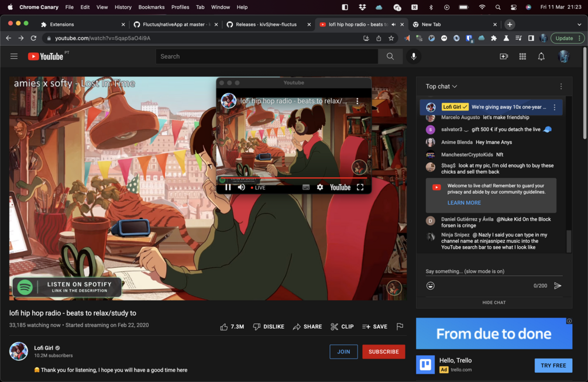Open the Chrome extensions puzzle icon

[x=494, y=38]
